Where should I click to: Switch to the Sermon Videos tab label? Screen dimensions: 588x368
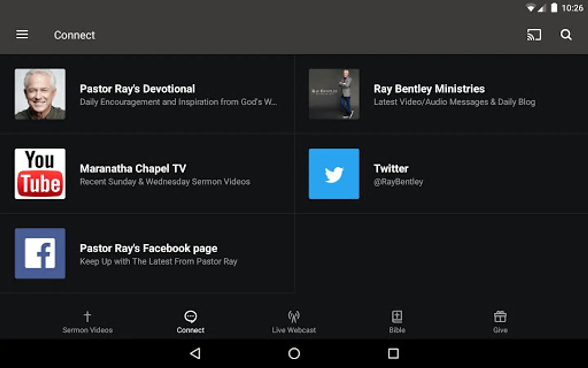[x=87, y=330]
